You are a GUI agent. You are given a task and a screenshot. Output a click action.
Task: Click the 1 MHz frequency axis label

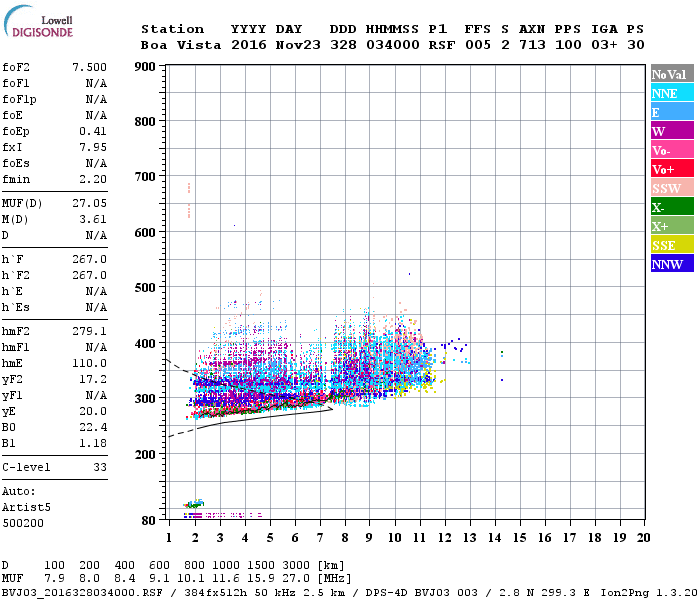coord(169,538)
